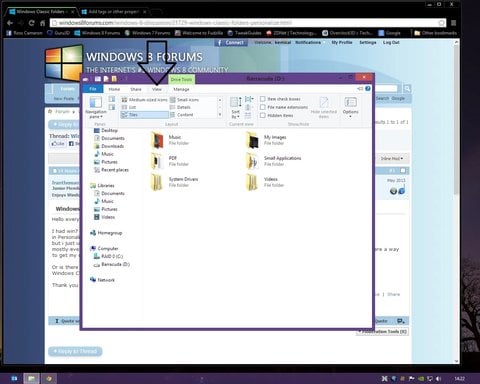Viewport: 480px width, 384px height.
Task: Open the Other bookmarks folder
Action: (435, 33)
